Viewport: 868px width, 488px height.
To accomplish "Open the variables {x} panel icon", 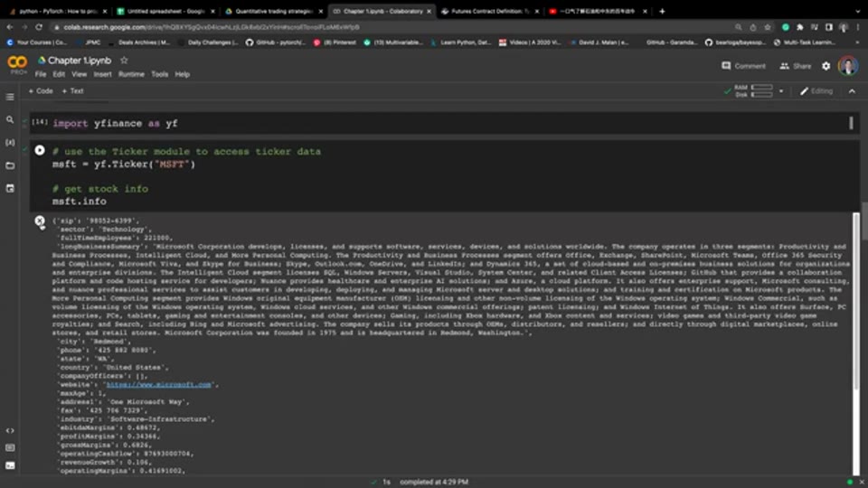I will (10, 142).
